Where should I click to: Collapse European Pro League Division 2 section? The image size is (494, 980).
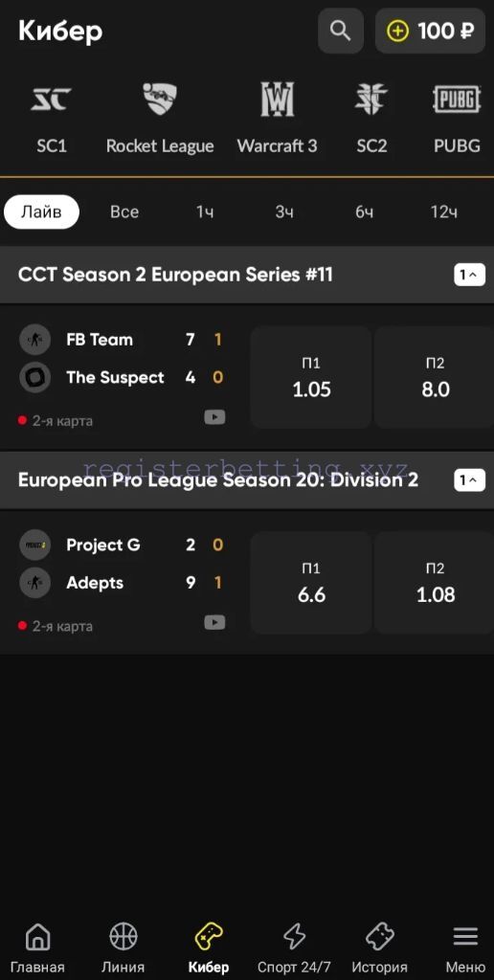pos(470,480)
